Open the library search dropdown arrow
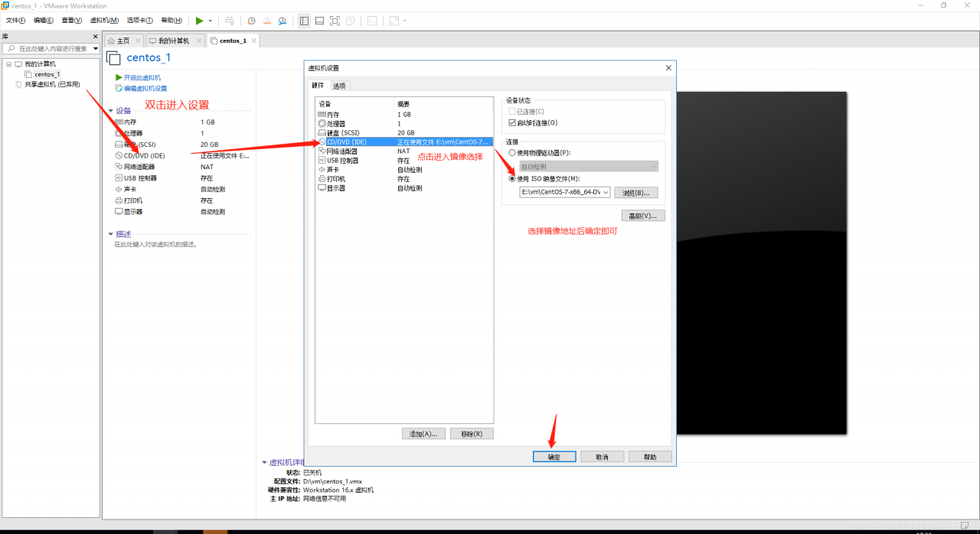This screenshot has width=980, height=534. pos(95,48)
